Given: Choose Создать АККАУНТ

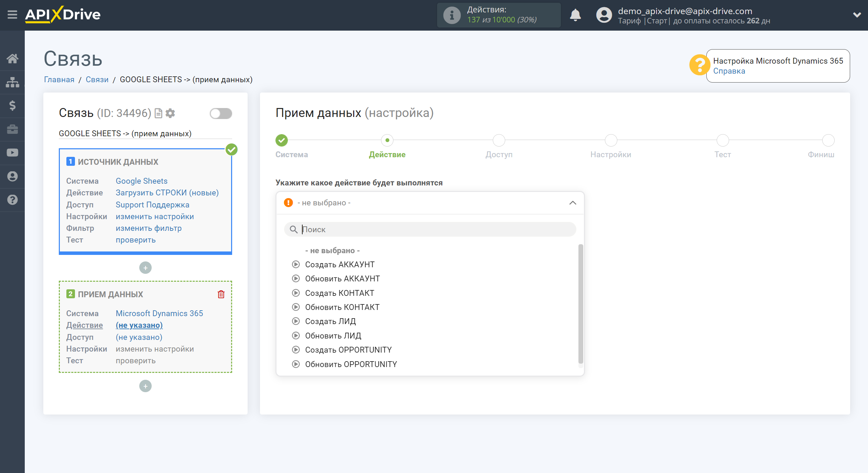Looking at the screenshot, I should pyautogui.click(x=340, y=265).
